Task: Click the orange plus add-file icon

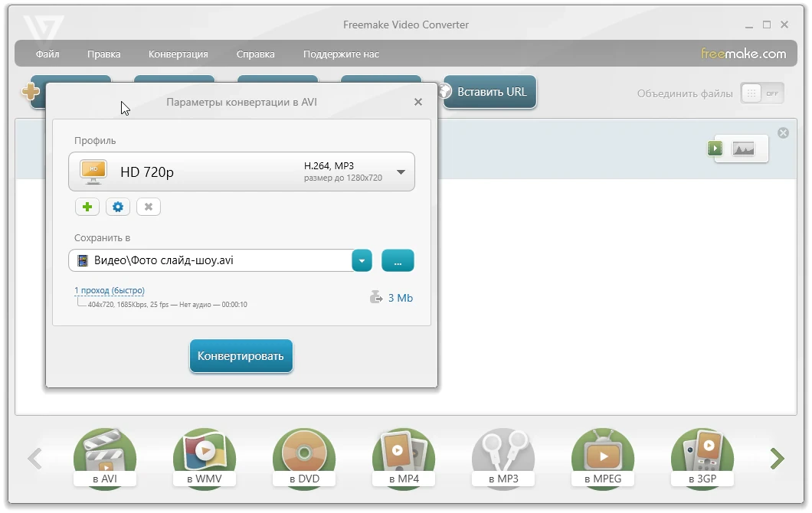Action: (31, 92)
